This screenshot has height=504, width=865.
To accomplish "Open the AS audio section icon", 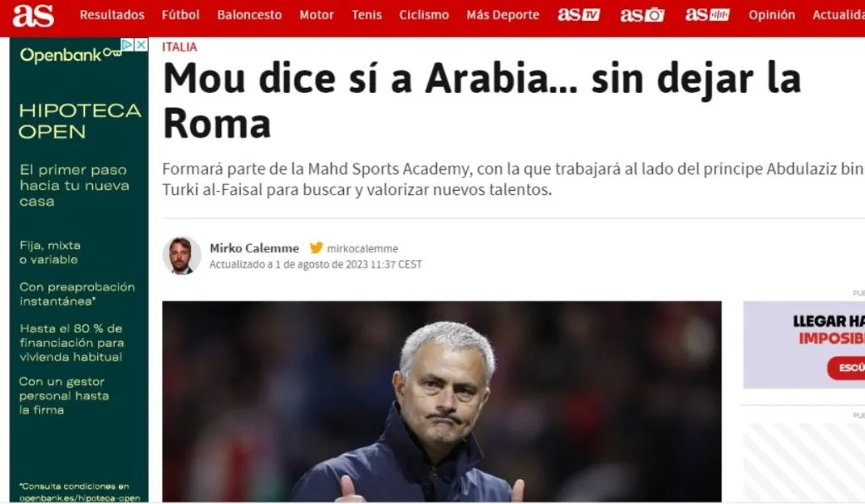I will point(707,15).
